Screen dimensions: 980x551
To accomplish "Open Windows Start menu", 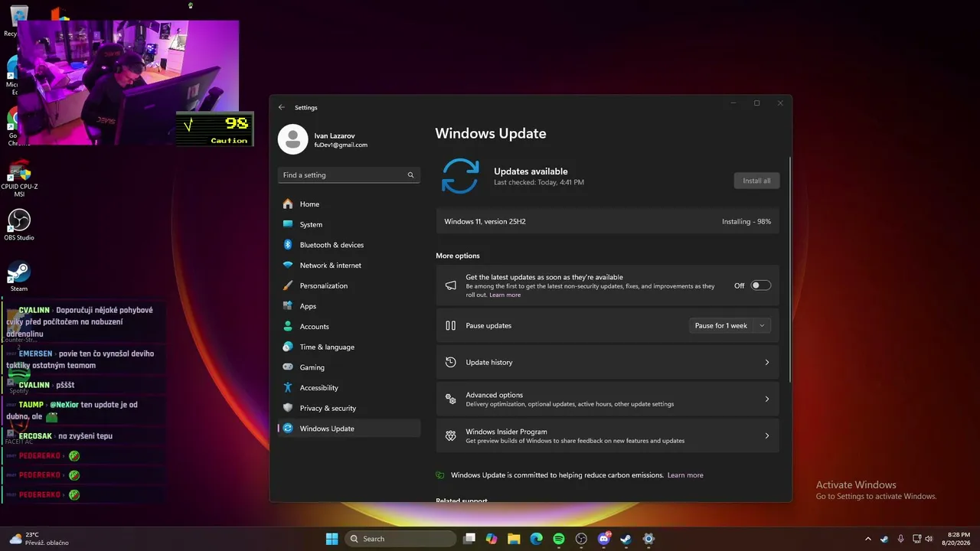I will point(332,539).
